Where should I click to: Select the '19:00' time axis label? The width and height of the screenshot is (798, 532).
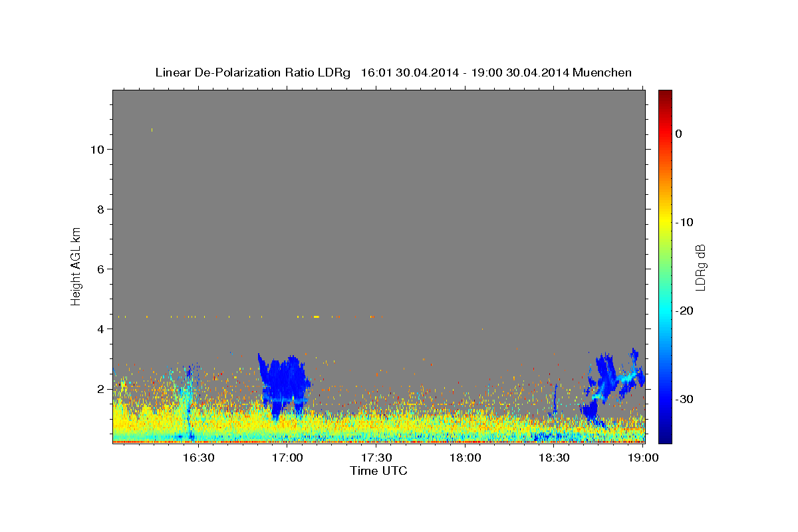[x=643, y=458]
